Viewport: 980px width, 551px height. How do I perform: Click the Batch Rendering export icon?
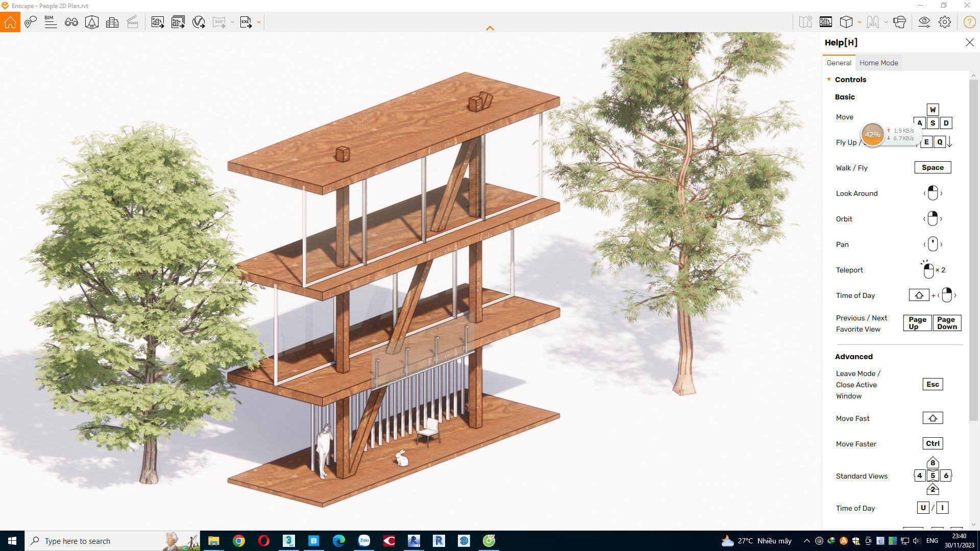click(178, 22)
